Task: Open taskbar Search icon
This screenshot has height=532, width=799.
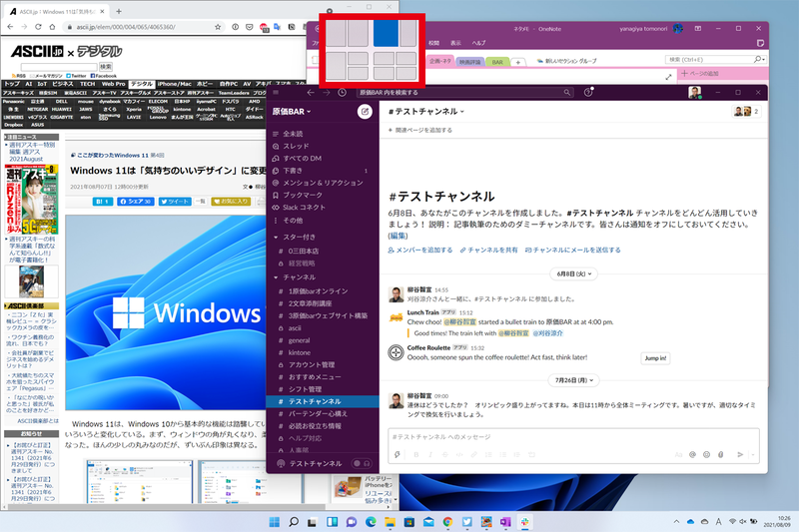Action: pyautogui.click(x=294, y=522)
